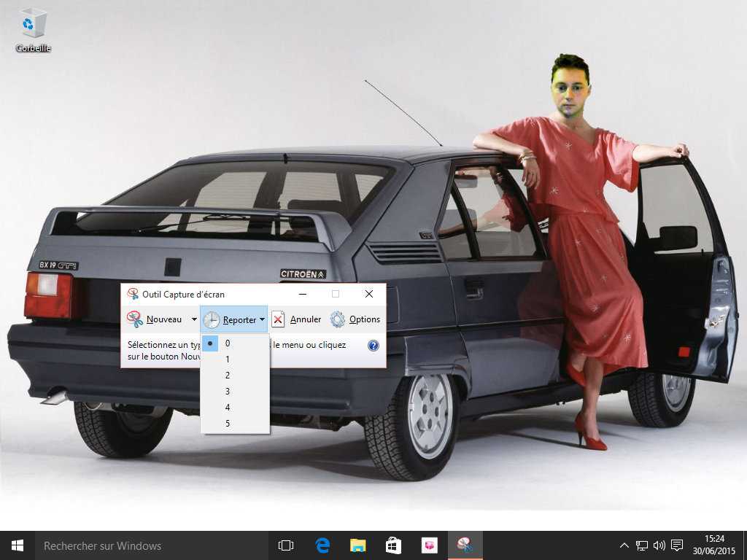This screenshot has height=560, width=747.
Task: Select the 0 seconds delay option
Action: coord(228,343)
